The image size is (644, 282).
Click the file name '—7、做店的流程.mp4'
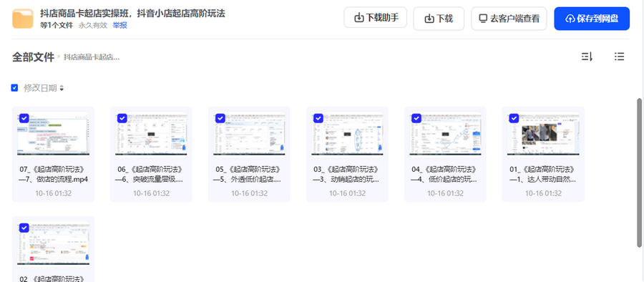coord(54,180)
